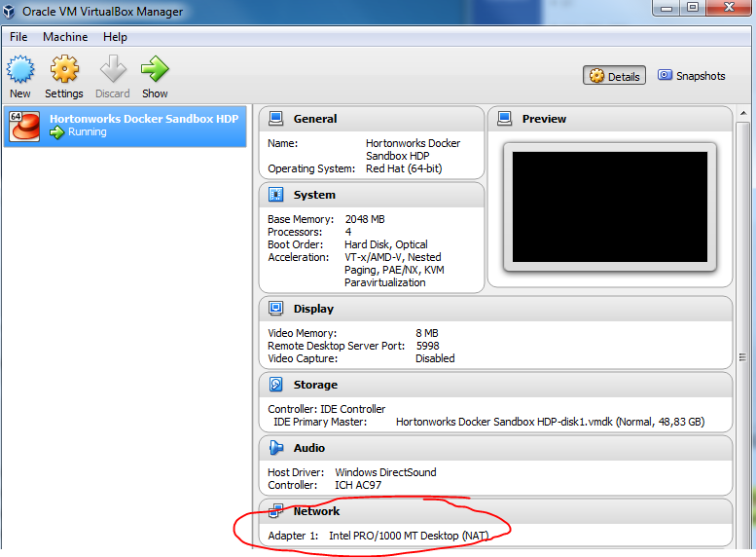Open Settings with the gear icon
The height and width of the screenshot is (557, 756).
[x=64, y=69]
